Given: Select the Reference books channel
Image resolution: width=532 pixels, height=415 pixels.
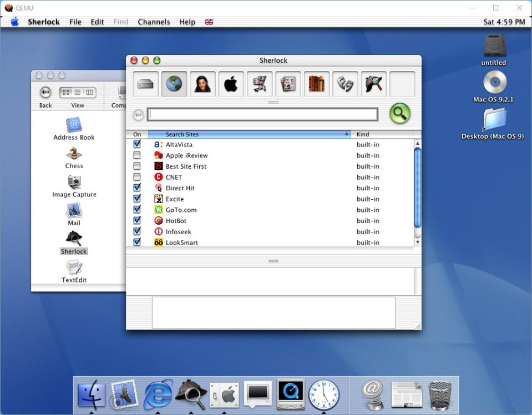Looking at the screenshot, I should coord(317,84).
